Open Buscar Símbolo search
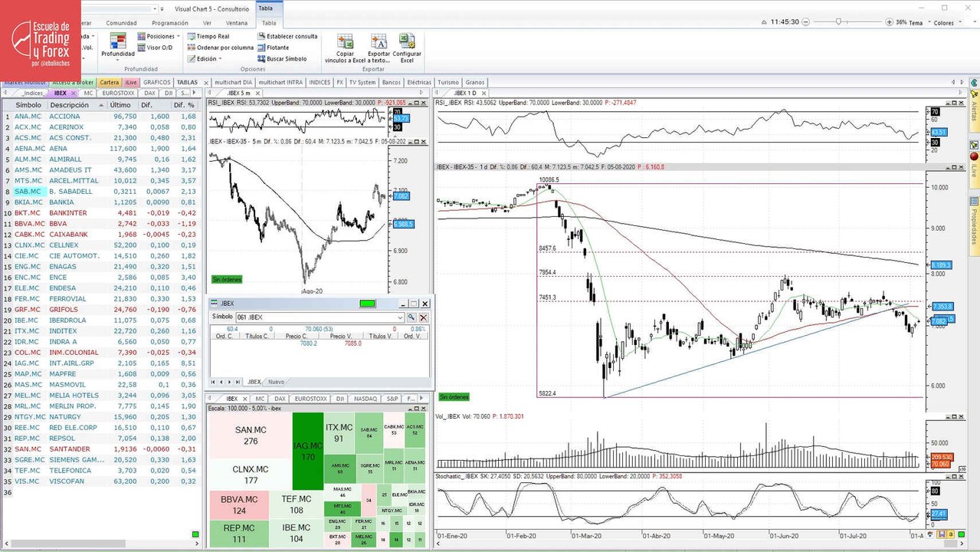This screenshot has width=980, height=552. (x=281, y=58)
